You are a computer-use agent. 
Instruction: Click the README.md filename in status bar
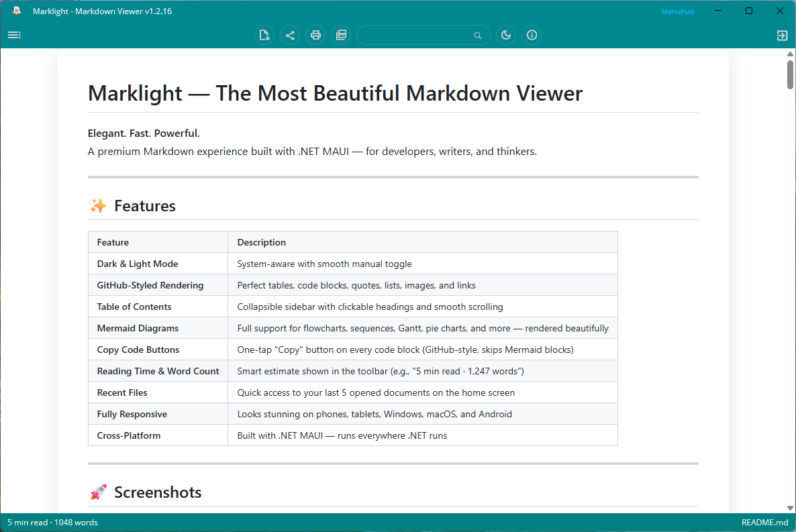pos(764,523)
